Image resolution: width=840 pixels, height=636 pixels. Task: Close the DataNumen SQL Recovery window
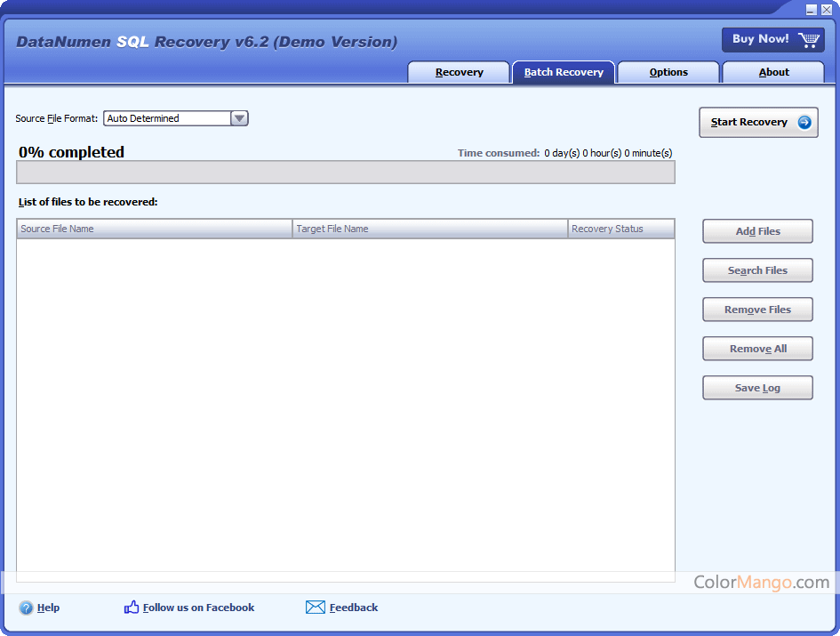(x=827, y=10)
